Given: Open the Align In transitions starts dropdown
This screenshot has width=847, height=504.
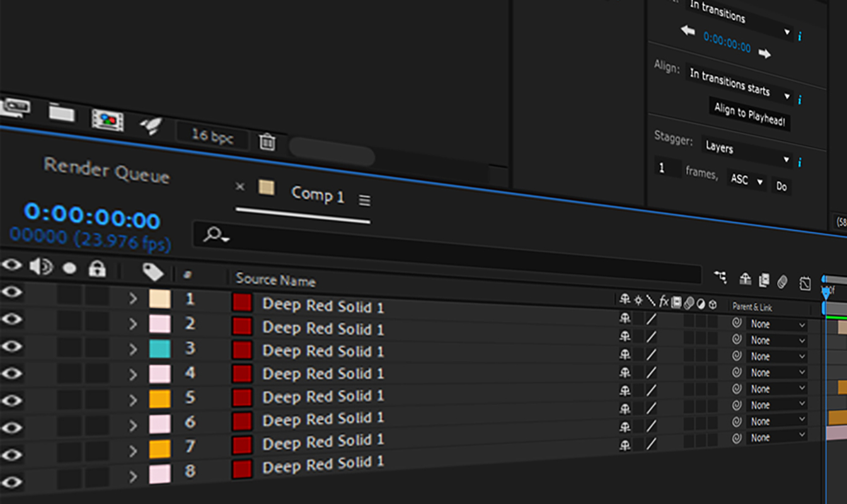Looking at the screenshot, I should (x=740, y=83).
